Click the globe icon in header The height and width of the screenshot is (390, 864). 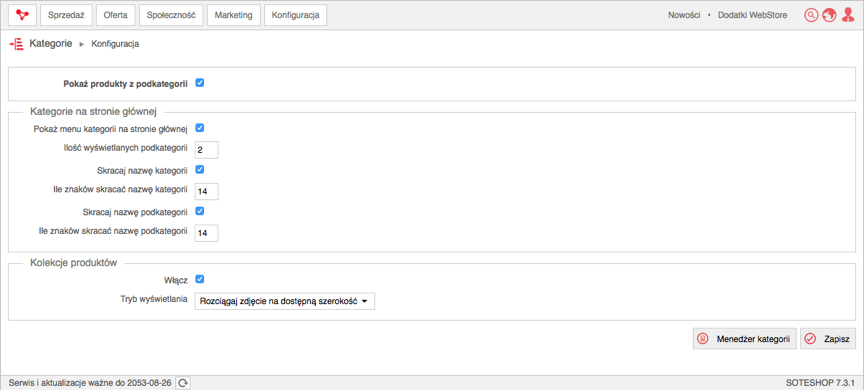pyautogui.click(x=829, y=15)
